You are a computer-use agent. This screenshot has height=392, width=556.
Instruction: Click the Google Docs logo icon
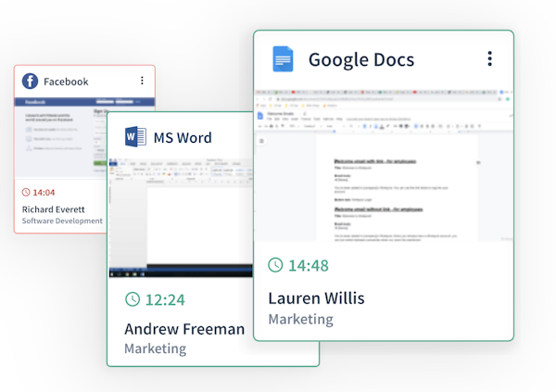[x=283, y=60]
